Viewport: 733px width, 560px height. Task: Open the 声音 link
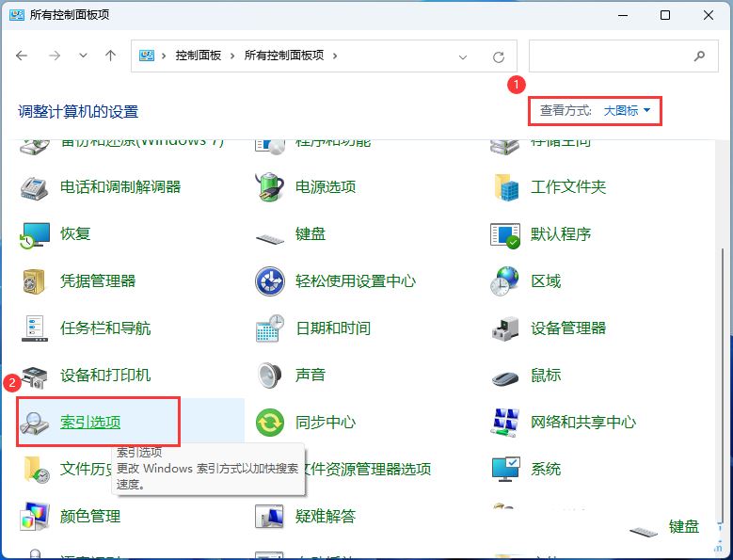pos(311,375)
